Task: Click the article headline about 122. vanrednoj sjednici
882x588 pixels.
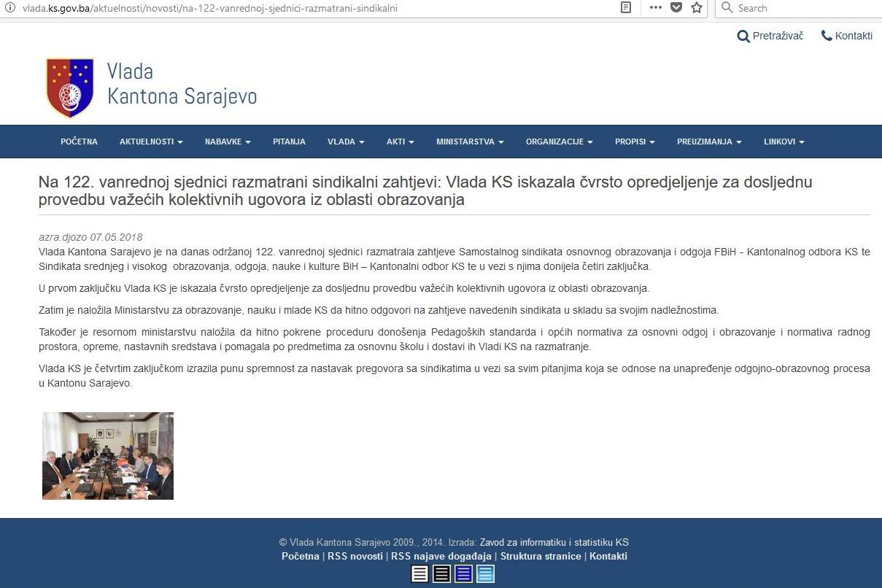Action: coord(425,190)
